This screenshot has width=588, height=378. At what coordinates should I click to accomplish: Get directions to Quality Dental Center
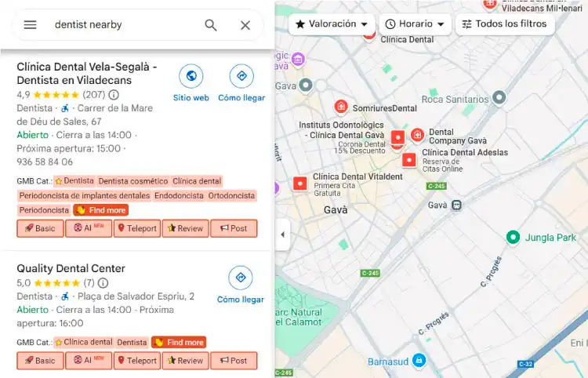click(241, 285)
